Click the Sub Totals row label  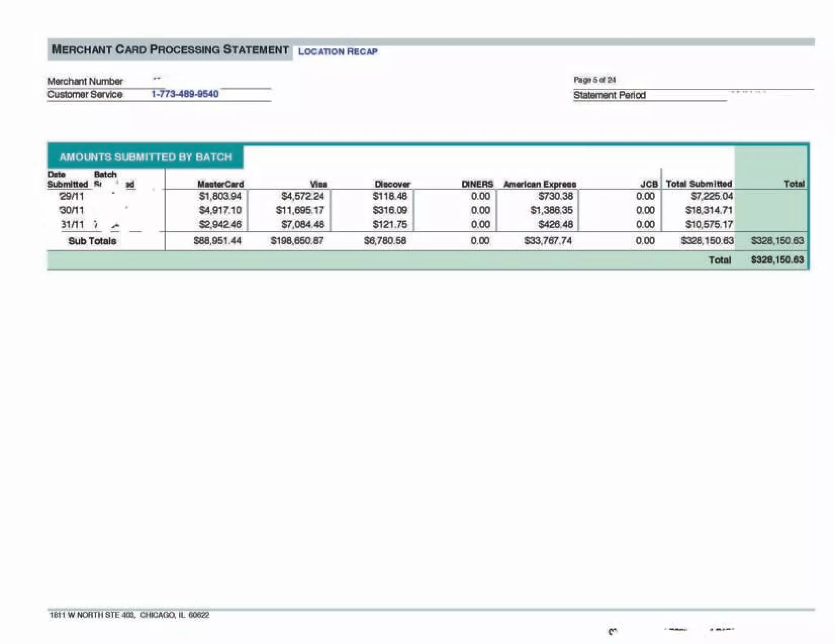[92, 241]
